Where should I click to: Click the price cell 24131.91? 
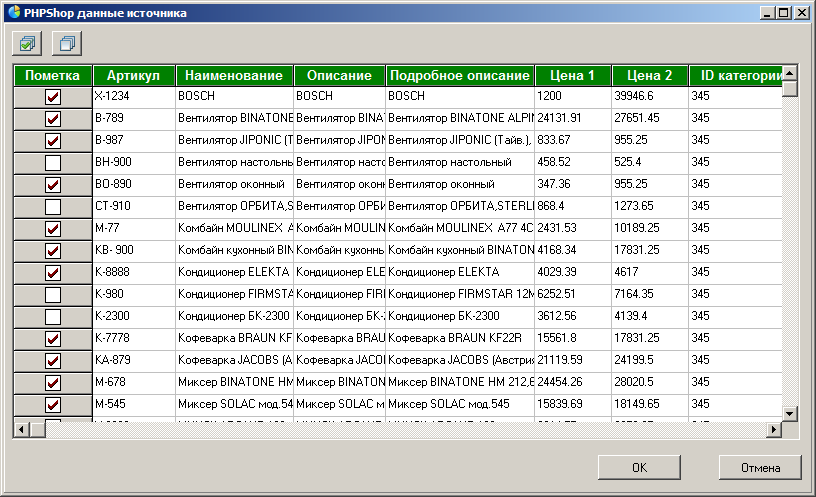(x=572, y=118)
